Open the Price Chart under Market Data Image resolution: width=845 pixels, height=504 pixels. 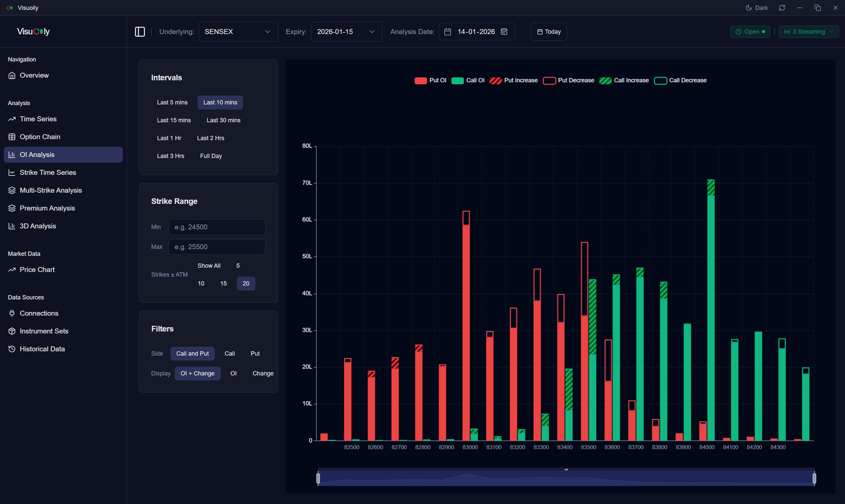[37, 269]
